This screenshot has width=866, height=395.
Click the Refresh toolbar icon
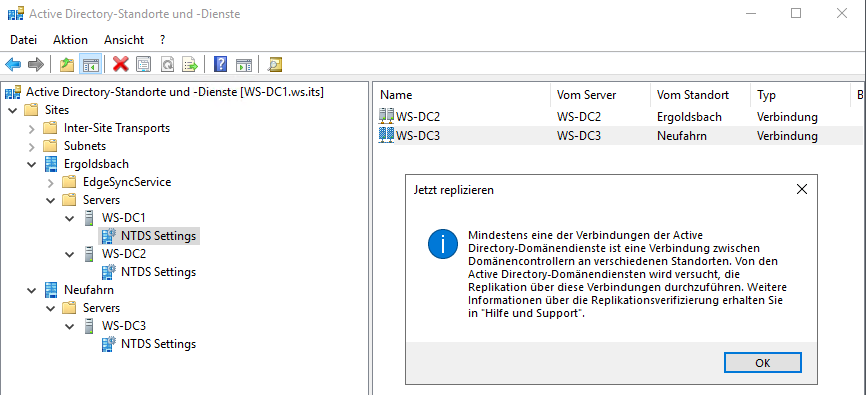(x=167, y=65)
